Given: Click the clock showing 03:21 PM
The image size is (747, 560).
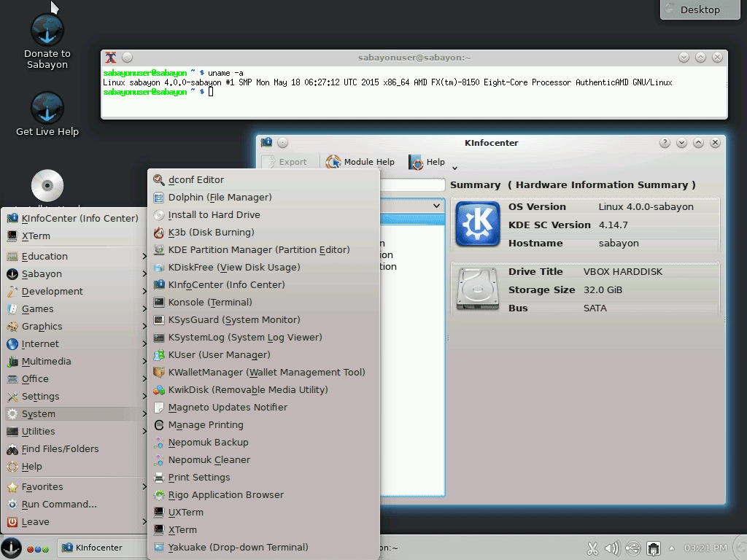Looking at the screenshot, I should point(705,548).
